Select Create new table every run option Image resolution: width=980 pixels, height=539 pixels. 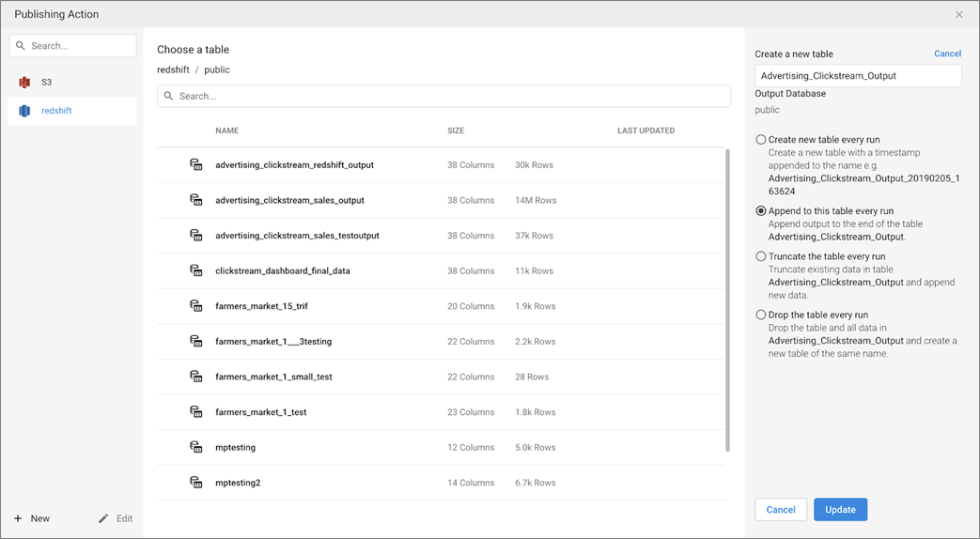[x=761, y=140]
